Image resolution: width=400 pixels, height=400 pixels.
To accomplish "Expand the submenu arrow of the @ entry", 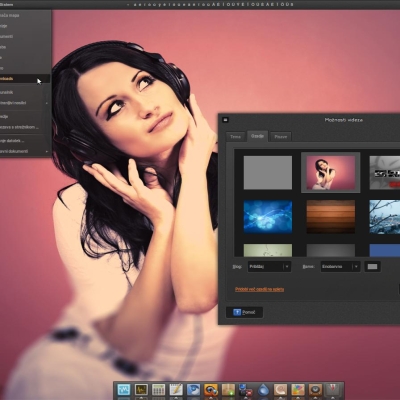I will tap(47, 103).
